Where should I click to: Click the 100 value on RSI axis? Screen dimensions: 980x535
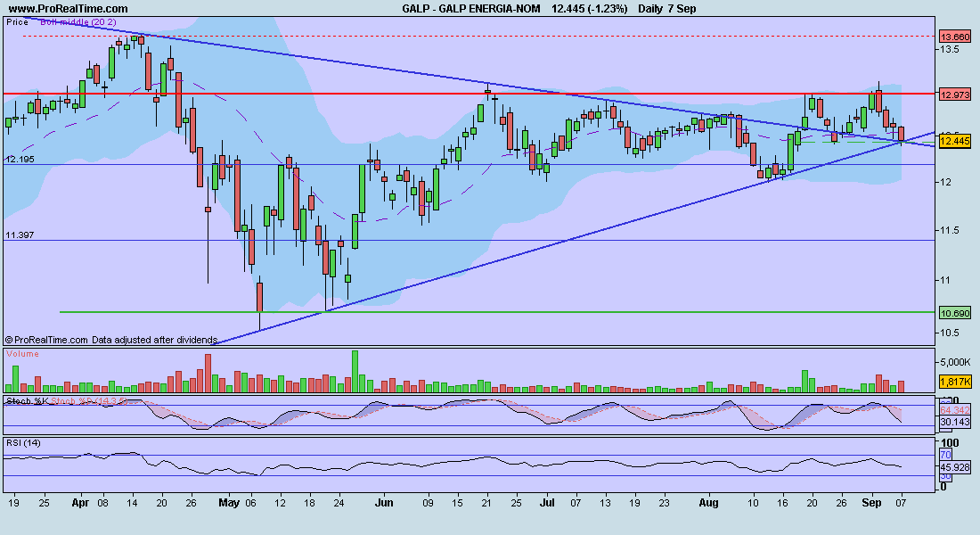[x=950, y=444]
